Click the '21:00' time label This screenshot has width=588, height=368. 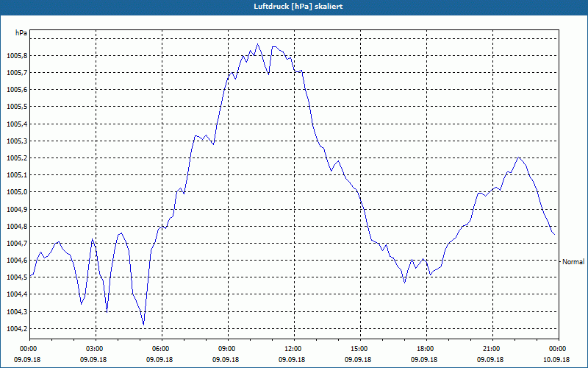pos(490,349)
